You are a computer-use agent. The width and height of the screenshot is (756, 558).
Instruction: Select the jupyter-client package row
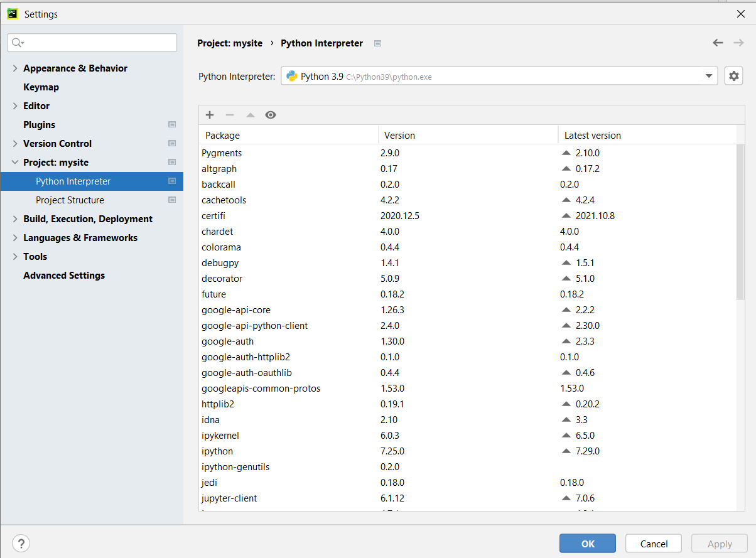click(468, 498)
